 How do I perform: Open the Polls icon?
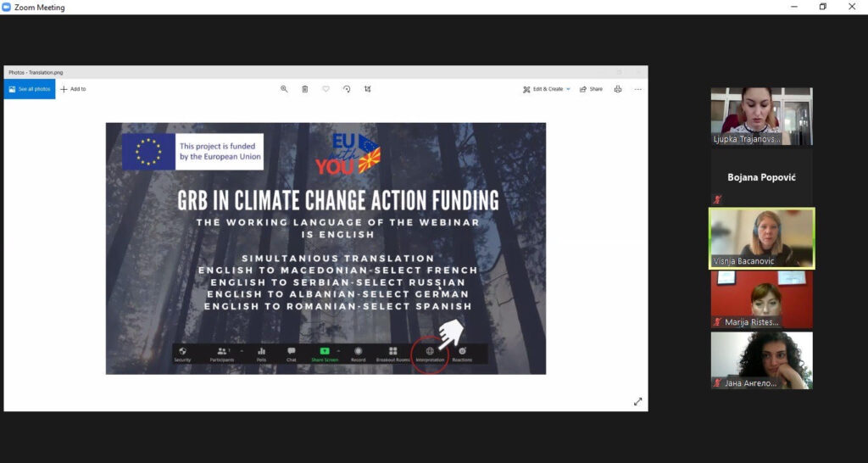click(x=261, y=351)
